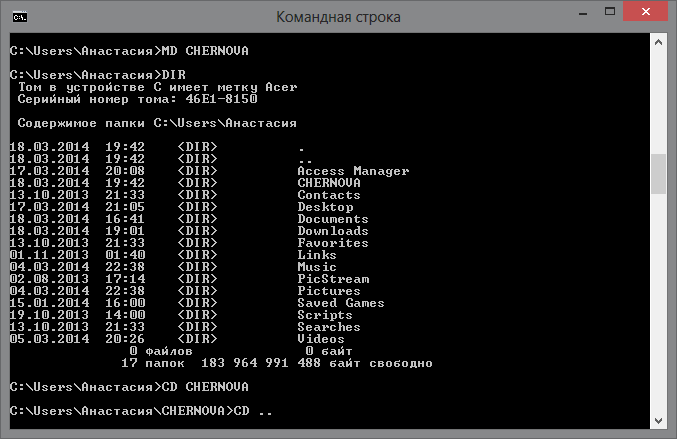Click the 'PicStream' folder entry

coord(333,279)
